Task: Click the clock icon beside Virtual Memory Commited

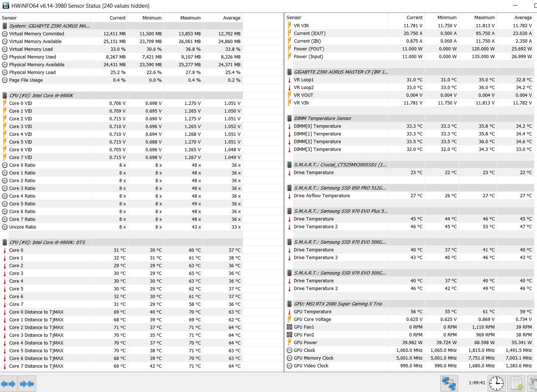Action: [x=5, y=33]
